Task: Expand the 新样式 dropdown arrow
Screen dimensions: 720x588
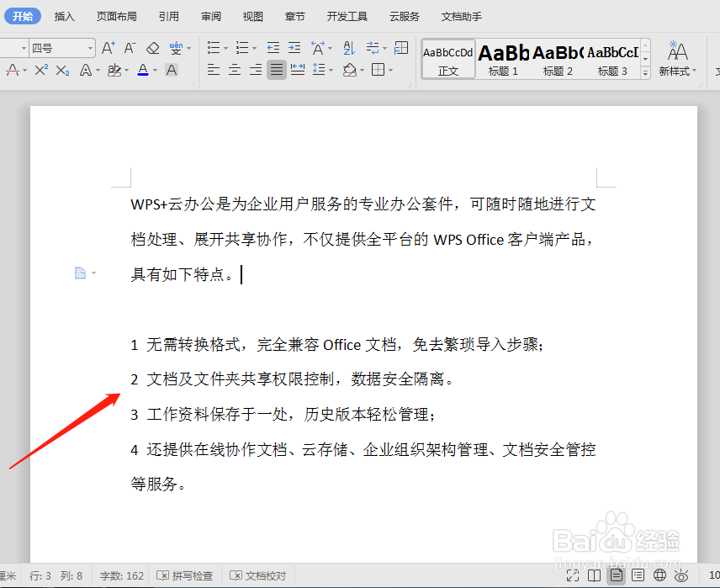Action: click(694, 71)
